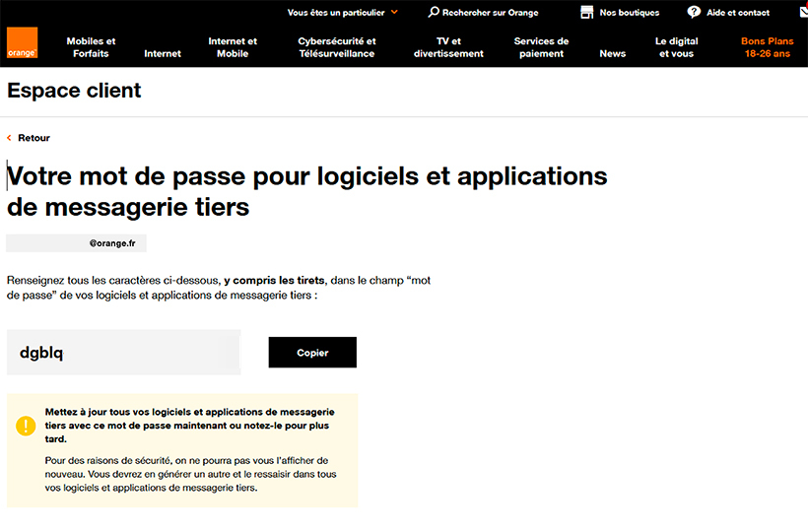Click the search magnifier icon

[x=434, y=12]
